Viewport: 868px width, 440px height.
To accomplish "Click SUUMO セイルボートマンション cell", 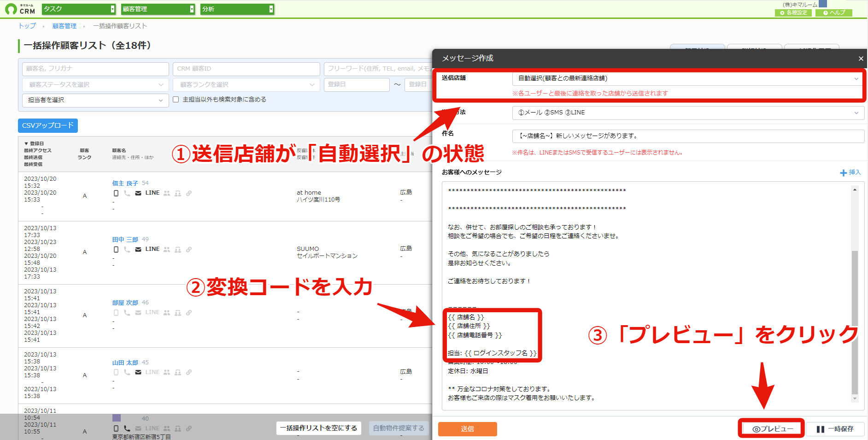I will 327,252.
